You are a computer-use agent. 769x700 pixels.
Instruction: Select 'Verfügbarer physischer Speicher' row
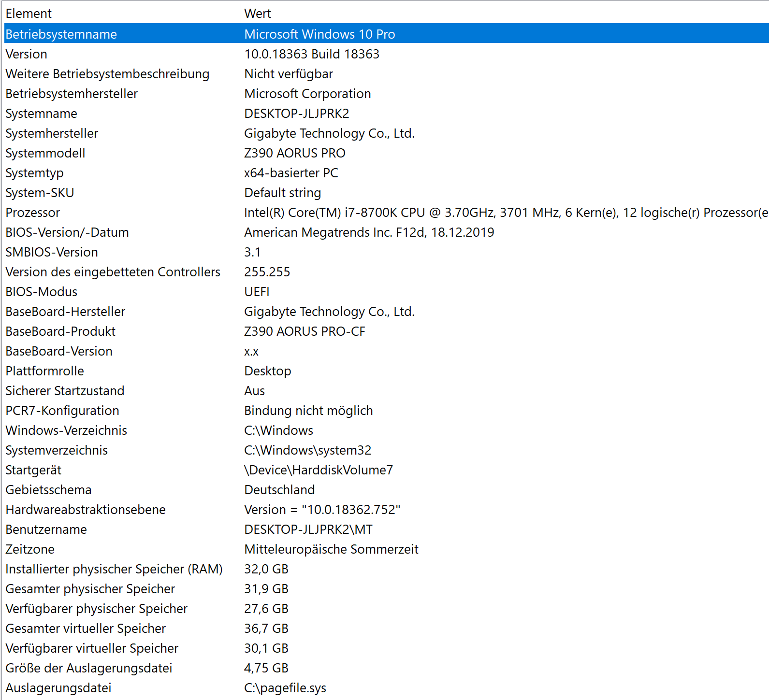[386, 609]
